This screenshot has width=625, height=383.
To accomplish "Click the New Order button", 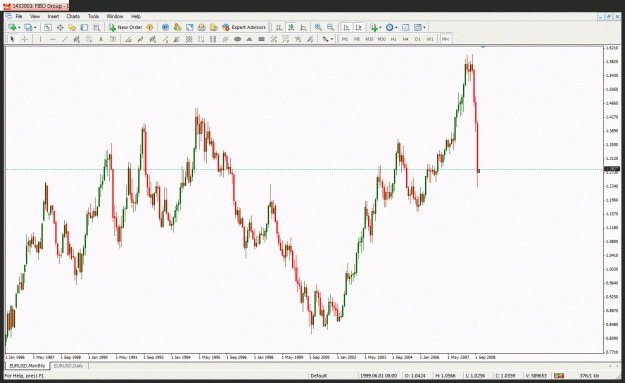I will pos(126,27).
